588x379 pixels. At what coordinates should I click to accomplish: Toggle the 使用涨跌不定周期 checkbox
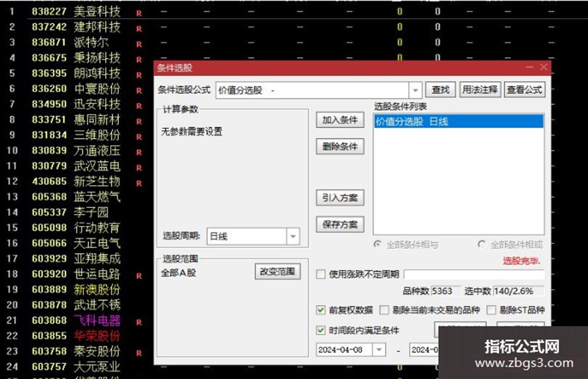[321, 274]
